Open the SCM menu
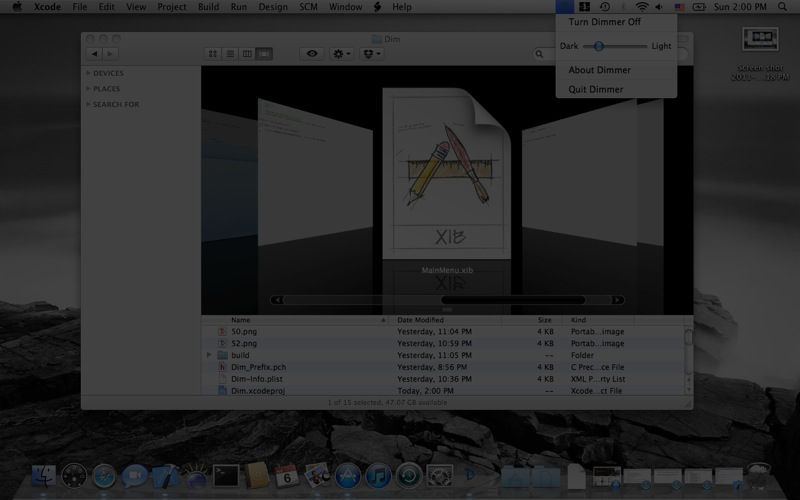This screenshot has width=800, height=500. [308, 7]
